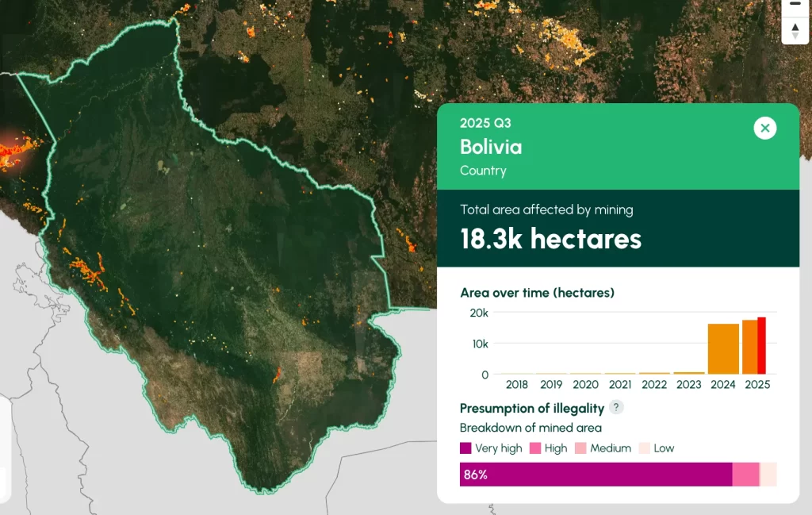
Task: Click the red 2025 Q3 chart bar
Action: click(761, 345)
